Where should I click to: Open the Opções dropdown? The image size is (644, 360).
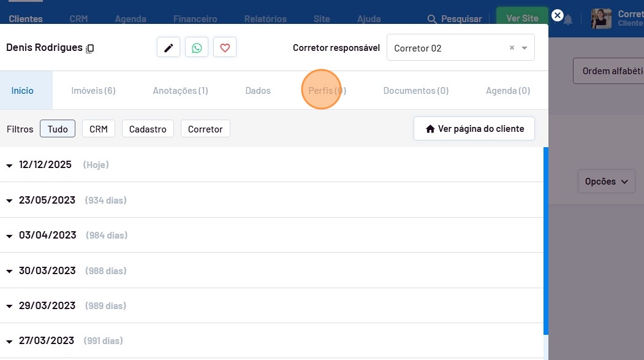[605, 182]
